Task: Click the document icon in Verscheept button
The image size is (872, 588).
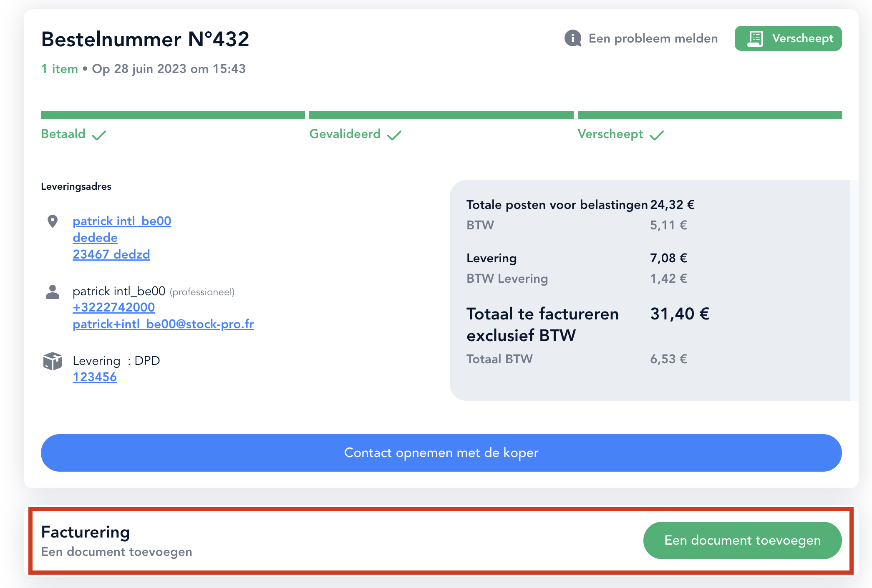Action: (x=755, y=38)
